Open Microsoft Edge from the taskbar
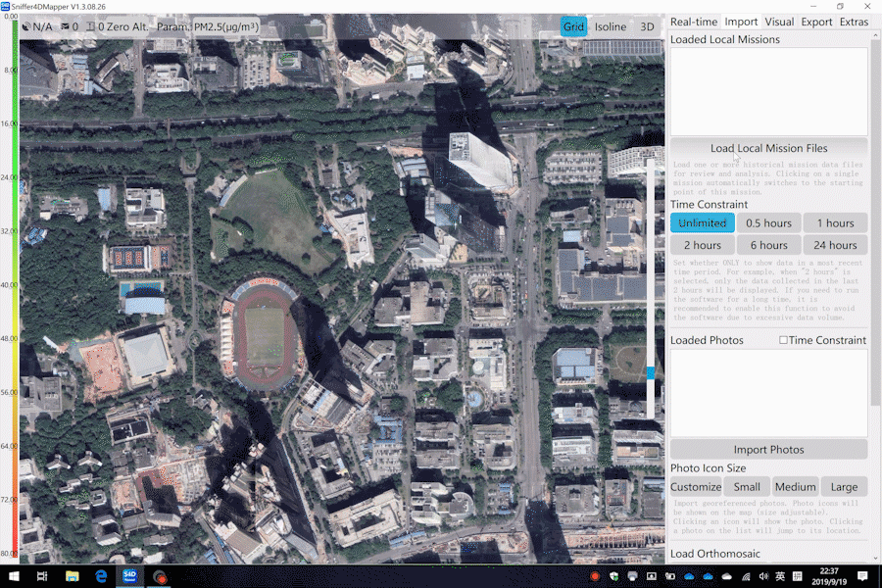The image size is (882, 588). [99, 576]
